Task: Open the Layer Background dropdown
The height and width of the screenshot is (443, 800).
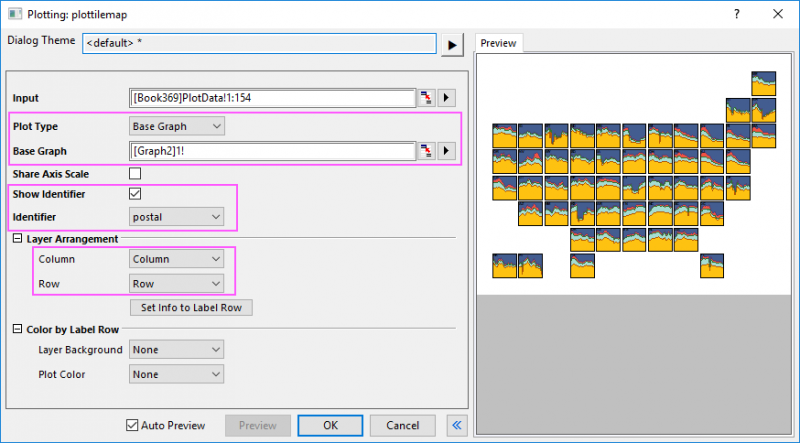Action: (175, 349)
